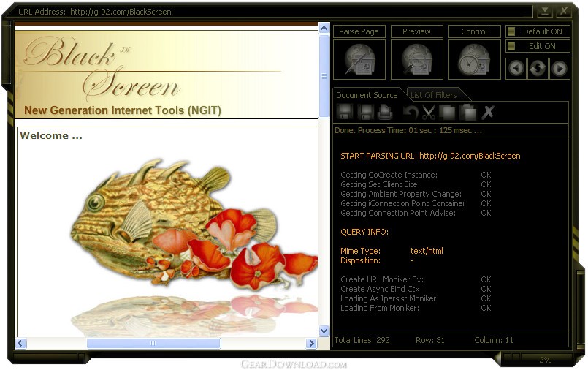
Task: Click the Preview label button
Action: point(416,31)
